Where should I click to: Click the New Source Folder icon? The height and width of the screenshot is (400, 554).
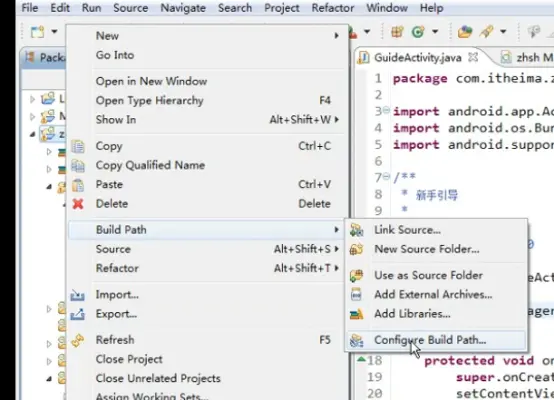356,249
